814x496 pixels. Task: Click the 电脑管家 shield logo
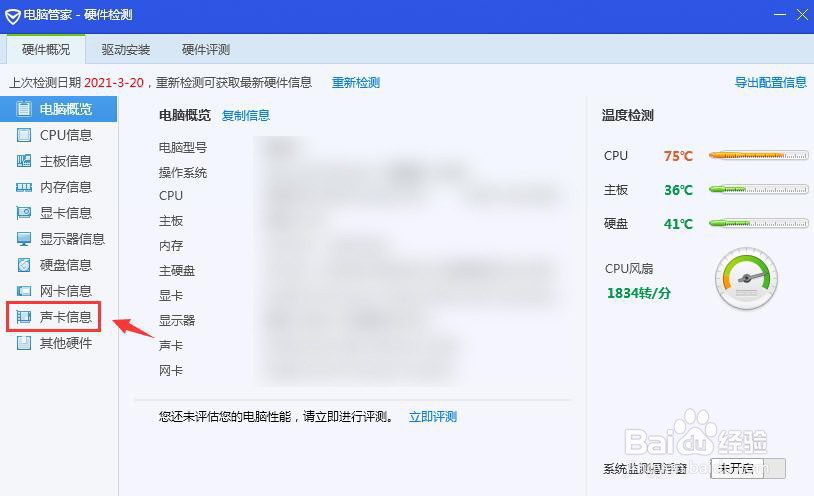pos(12,16)
